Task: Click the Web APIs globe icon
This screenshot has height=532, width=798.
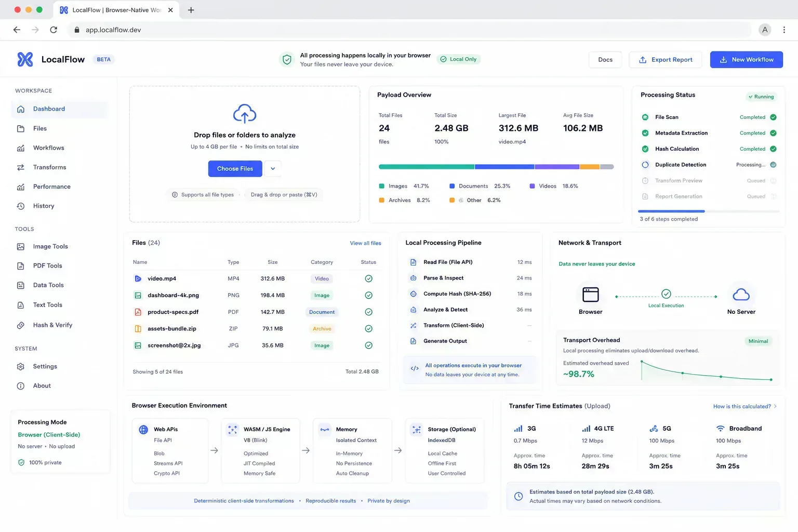Action: (x=143, y=430)
